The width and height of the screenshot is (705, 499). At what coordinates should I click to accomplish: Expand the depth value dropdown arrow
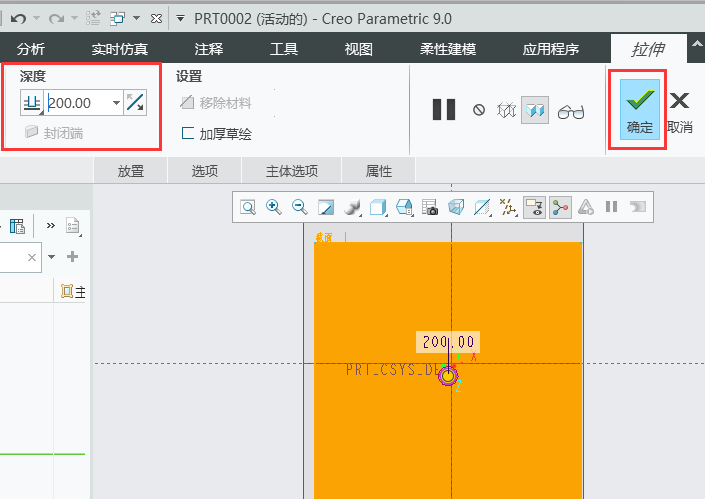(x=116, y=102)
